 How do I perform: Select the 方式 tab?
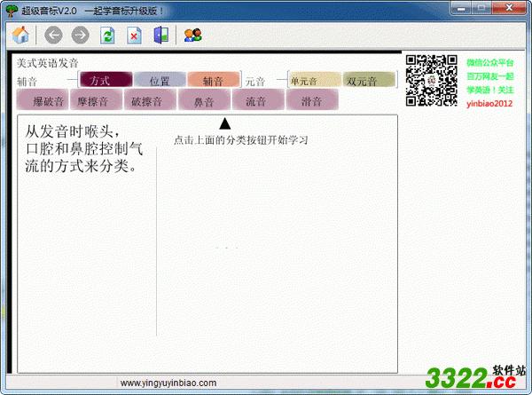click(106, 80)
